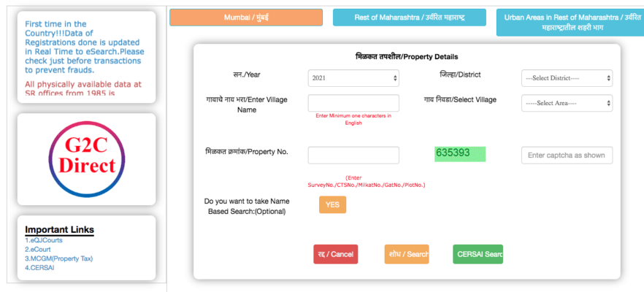
Task: Select the Rest of Maharashtra tab
Action: tap(410, 18)
